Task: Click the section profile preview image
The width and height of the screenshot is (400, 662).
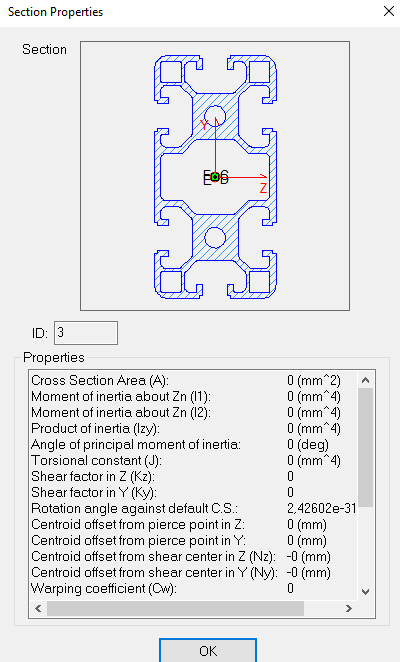Action: [x=215, y=176]
